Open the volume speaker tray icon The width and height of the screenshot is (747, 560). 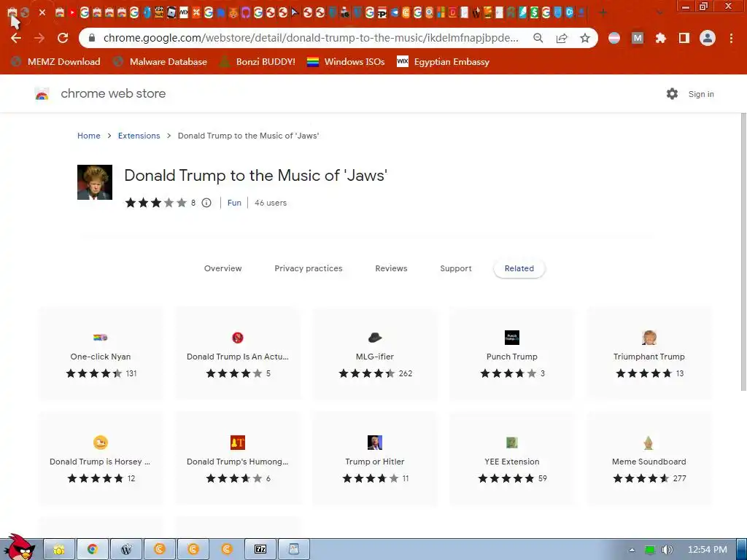click(667, 550)
